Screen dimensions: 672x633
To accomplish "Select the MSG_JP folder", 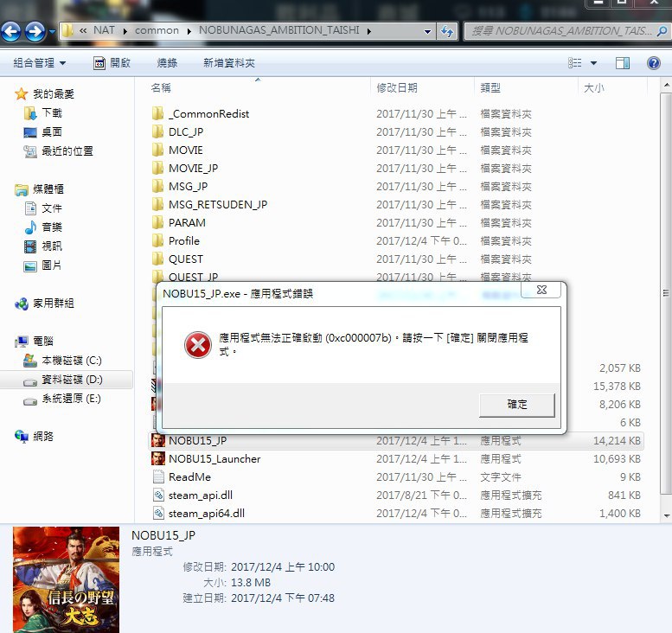I will [x=189, y=187].
